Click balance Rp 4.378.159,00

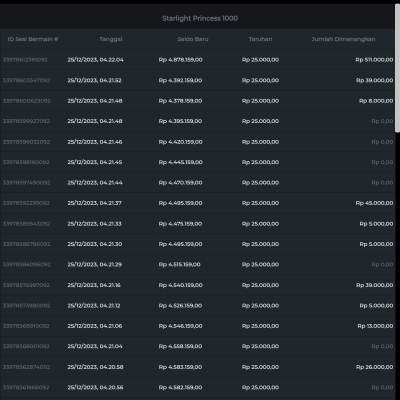180,101
